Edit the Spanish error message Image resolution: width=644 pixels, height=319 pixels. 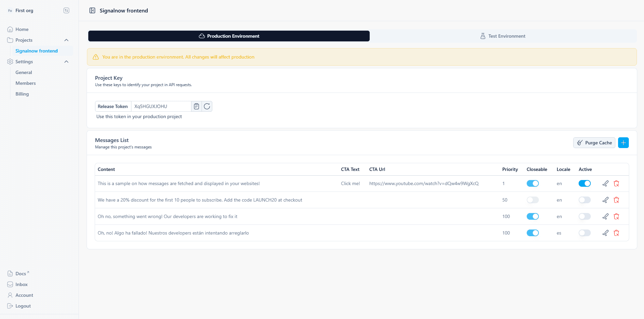[605, 233]
